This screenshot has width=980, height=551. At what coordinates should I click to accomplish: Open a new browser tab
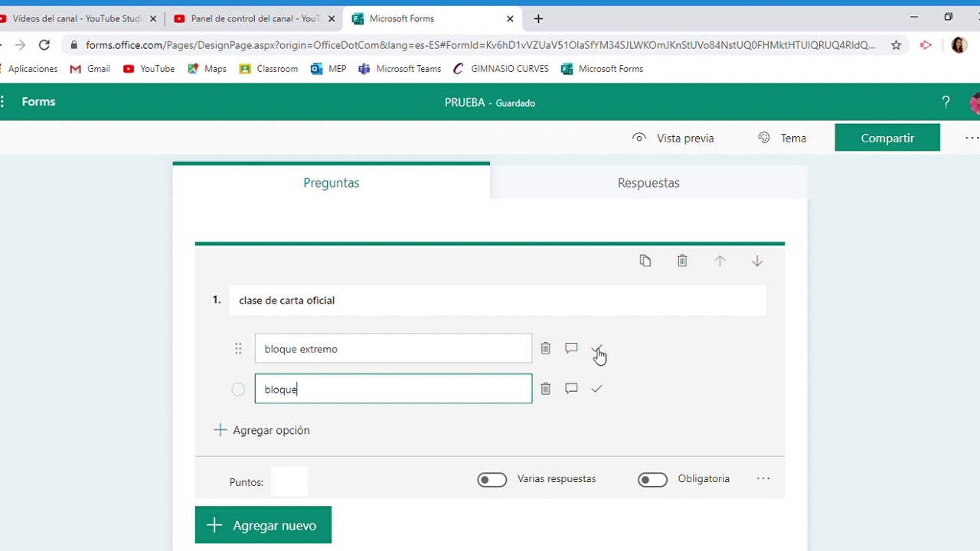tap(538, 18)
